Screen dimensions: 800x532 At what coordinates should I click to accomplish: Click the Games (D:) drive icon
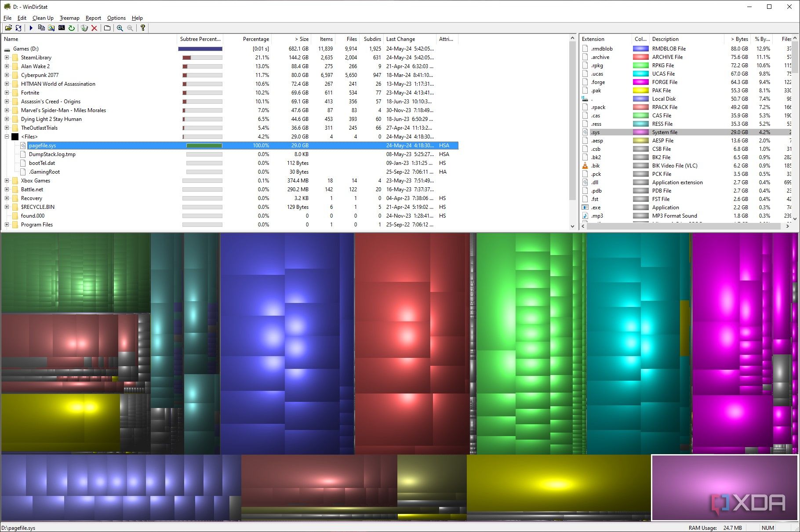click(7, 49)
